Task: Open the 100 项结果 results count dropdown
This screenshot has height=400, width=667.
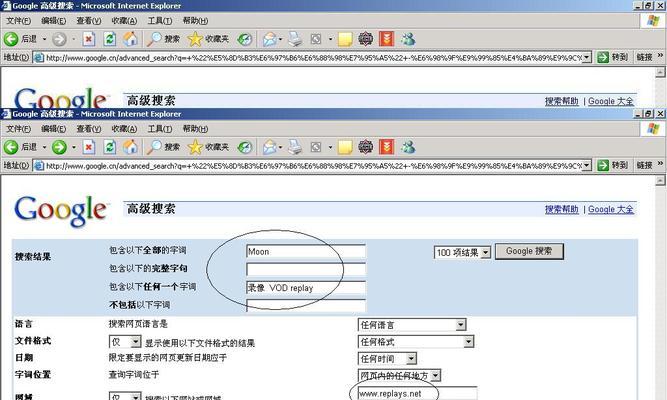Action: 486,252
